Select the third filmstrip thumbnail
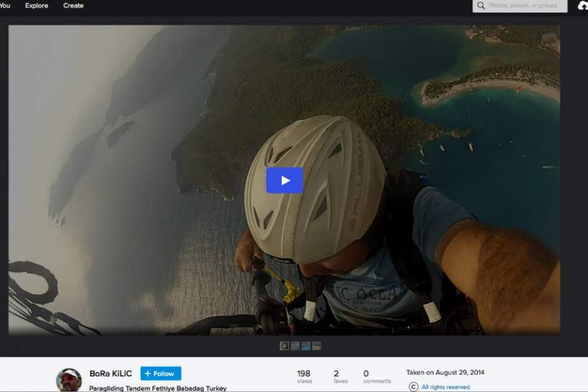This screenshot has height=392, width=588. 306,346
